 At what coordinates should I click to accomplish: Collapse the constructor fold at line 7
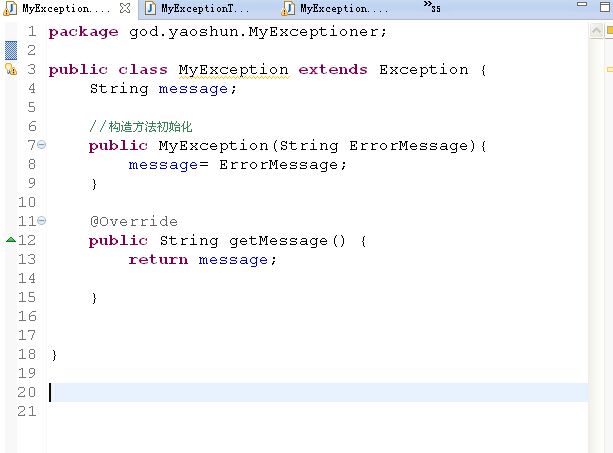click(x=41, y=145)
